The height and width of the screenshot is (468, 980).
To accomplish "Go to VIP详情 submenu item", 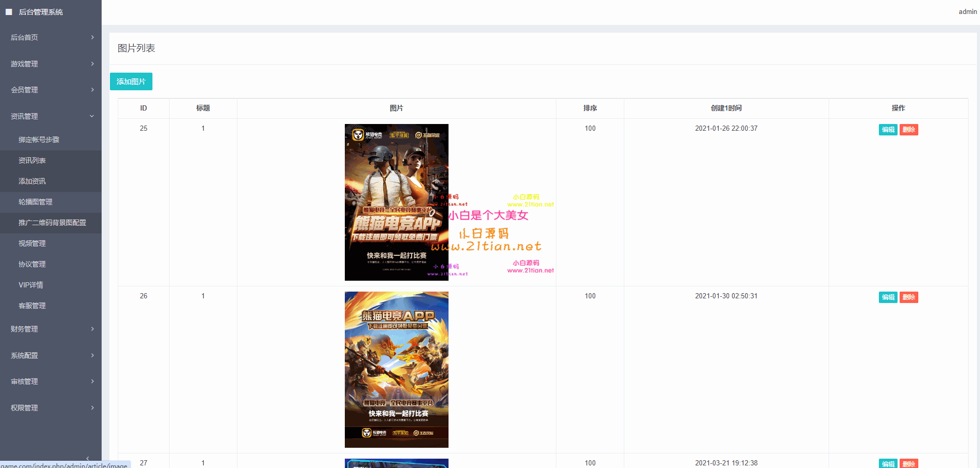I will [51, 285].
